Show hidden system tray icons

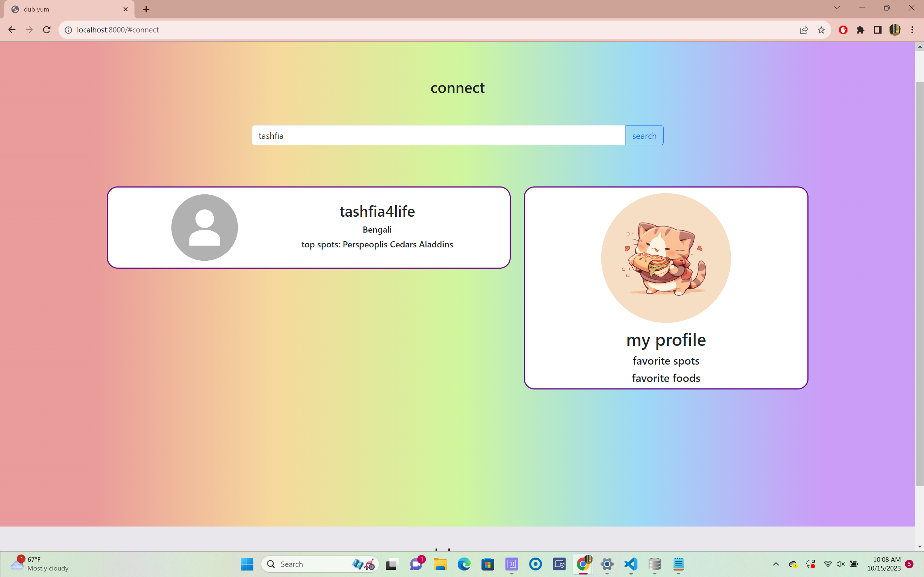(x=776, y=564)
